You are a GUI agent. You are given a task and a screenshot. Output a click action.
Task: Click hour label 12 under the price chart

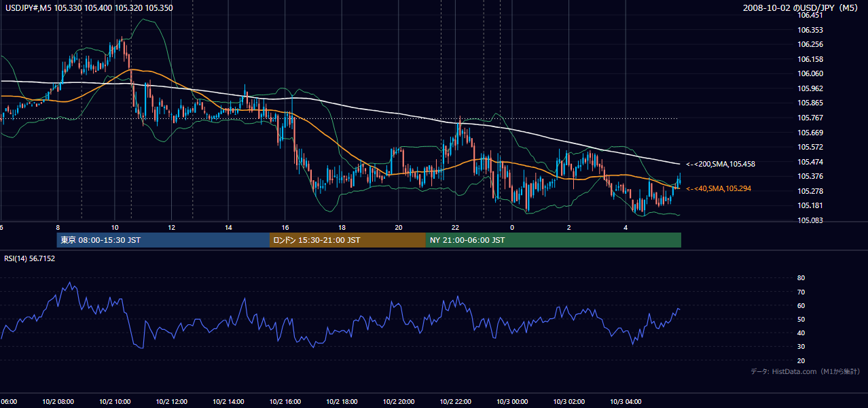pos(171,227)
